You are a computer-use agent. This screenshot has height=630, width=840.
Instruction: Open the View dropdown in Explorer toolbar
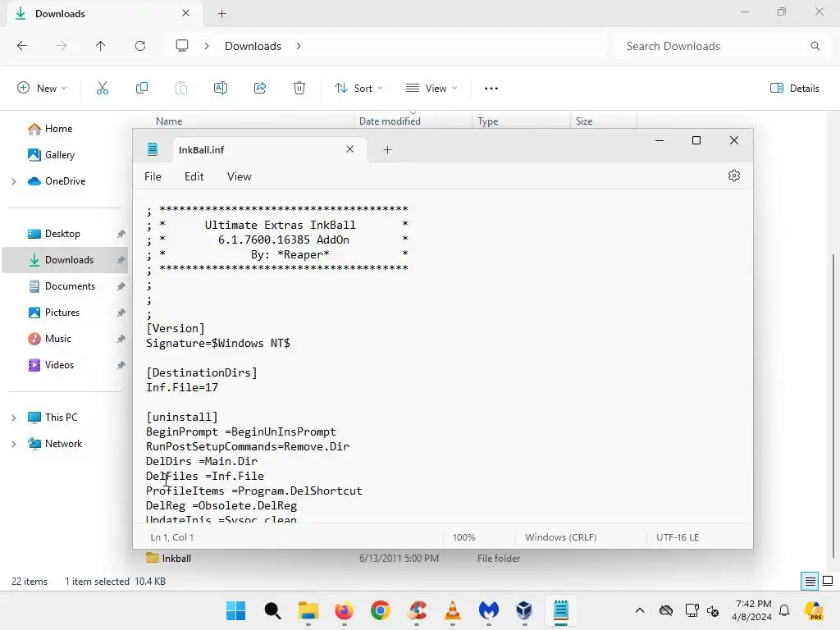(x=431, y=89)
